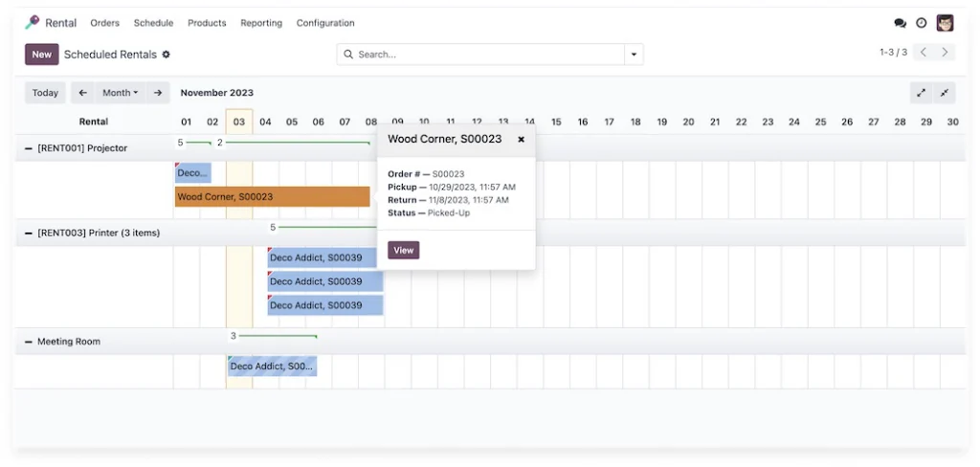Click the Order # S00023 line in popover

(426, 174)
